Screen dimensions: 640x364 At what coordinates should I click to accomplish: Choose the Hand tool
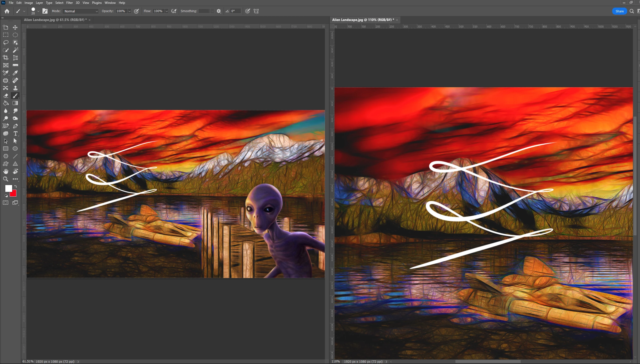click(x=6, y=171)
